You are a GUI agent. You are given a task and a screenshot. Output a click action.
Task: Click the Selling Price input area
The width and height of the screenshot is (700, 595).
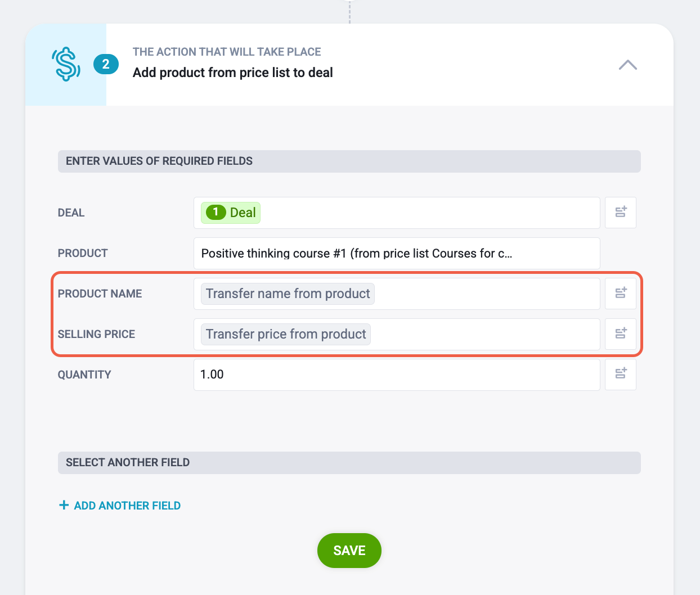(397, 334)
